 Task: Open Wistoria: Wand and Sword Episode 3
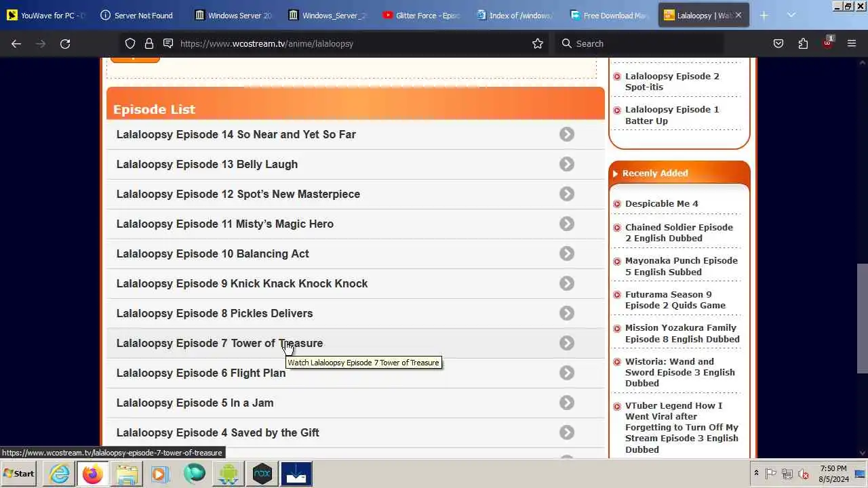[x=680, y=372]
